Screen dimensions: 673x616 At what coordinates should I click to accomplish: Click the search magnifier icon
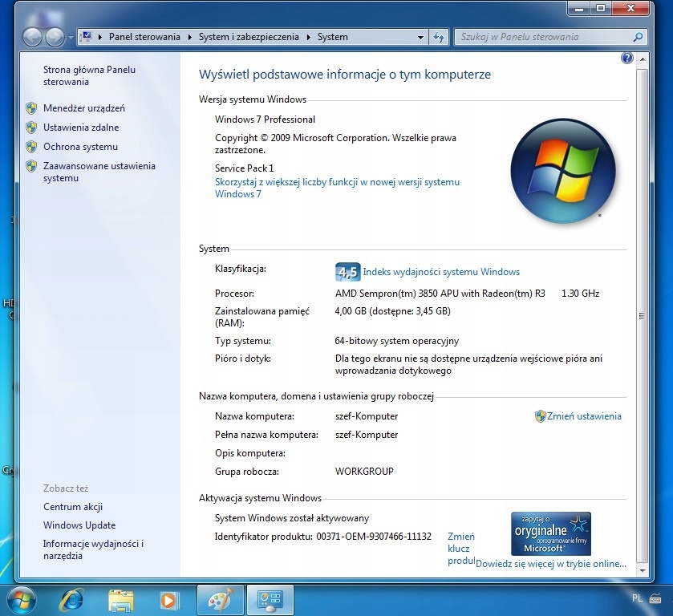click(639, 37)
